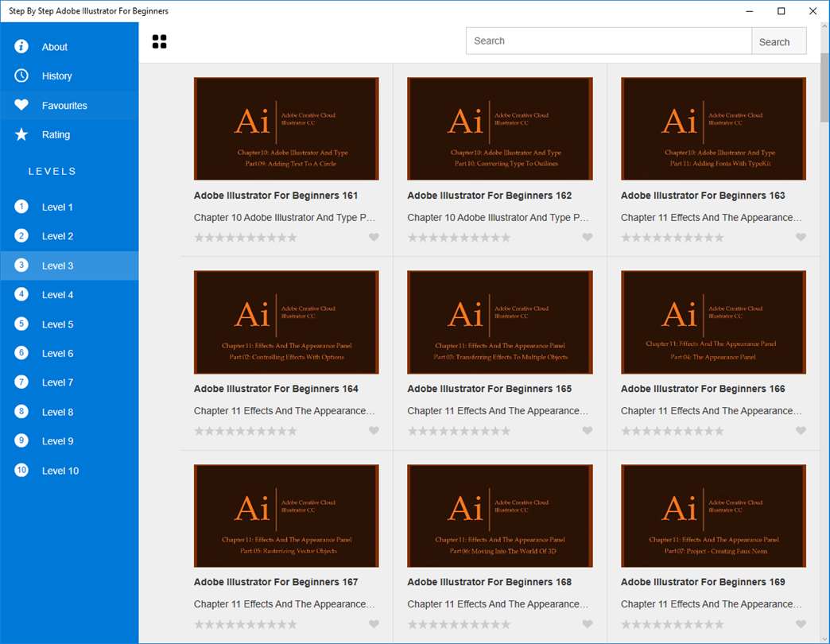Open title Adobe Illustrator For Beginners 167

(276, 582)
